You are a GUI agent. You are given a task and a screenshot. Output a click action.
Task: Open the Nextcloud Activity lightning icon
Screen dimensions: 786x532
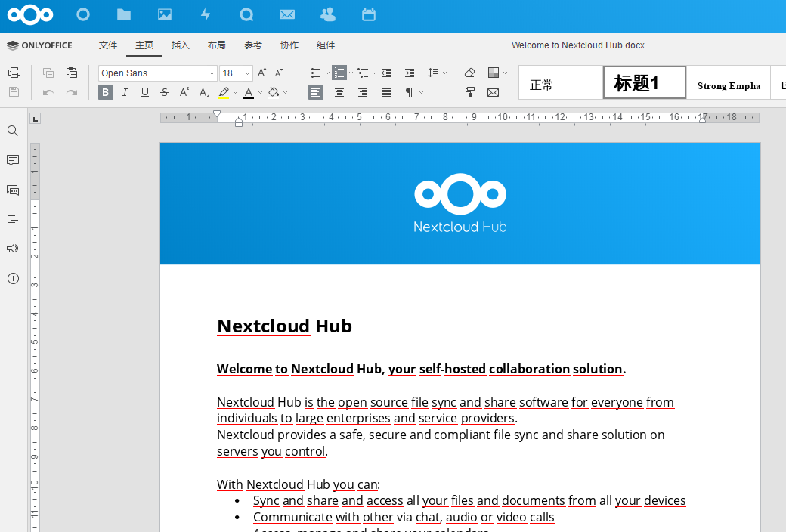206,14
